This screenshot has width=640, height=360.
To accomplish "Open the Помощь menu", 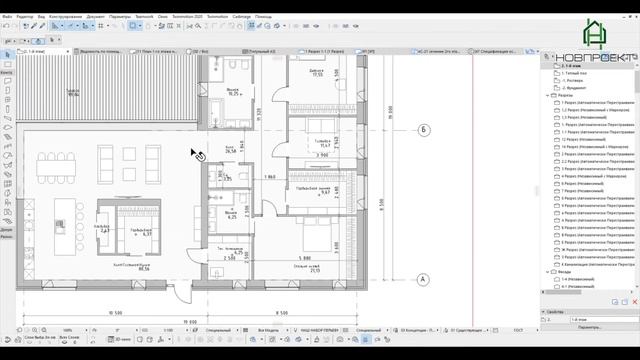I will [263, 17].
